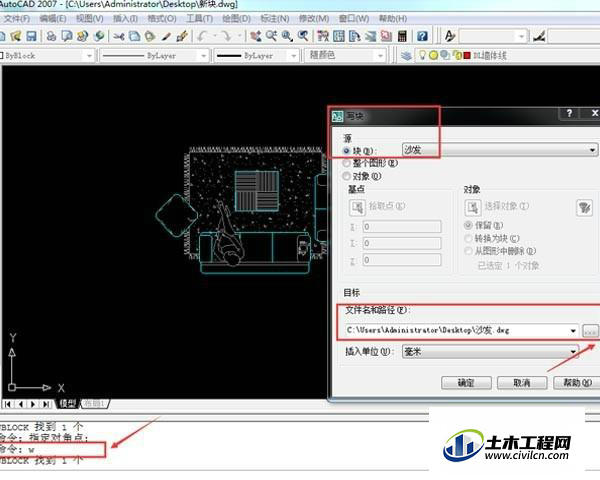Click the browse “...” button for file path
600x480 pixels.
[x=590, y=331]
